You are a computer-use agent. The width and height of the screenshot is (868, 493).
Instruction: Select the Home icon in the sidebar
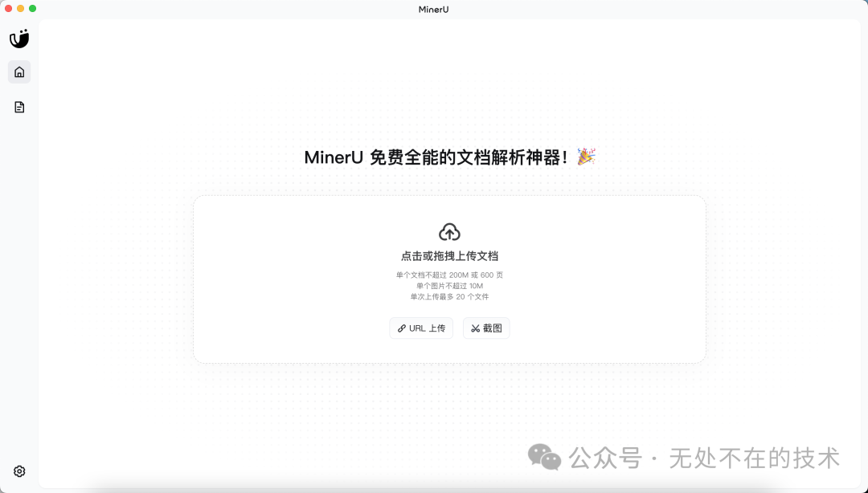18,71
